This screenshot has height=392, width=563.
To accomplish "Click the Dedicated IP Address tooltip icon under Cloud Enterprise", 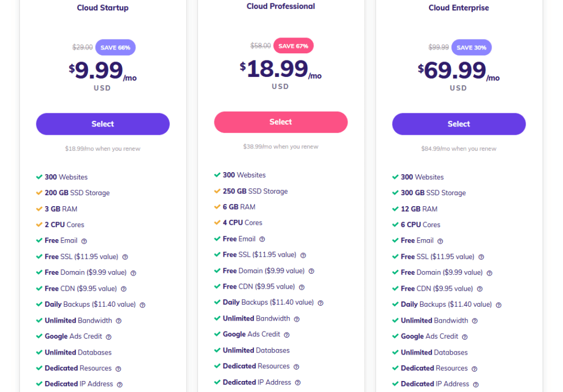I will click(x=476, y=384).
